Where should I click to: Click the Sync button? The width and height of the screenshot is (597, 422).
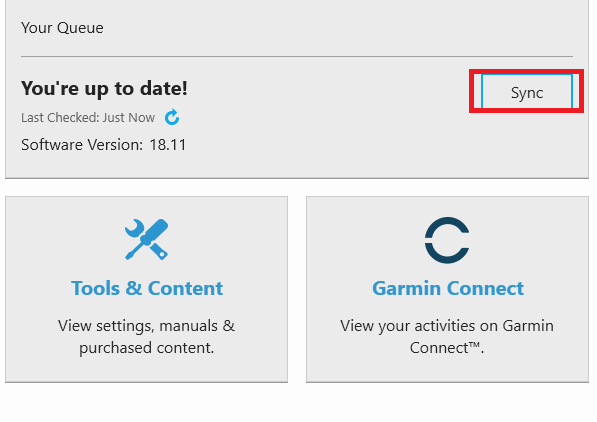point(527,91)
